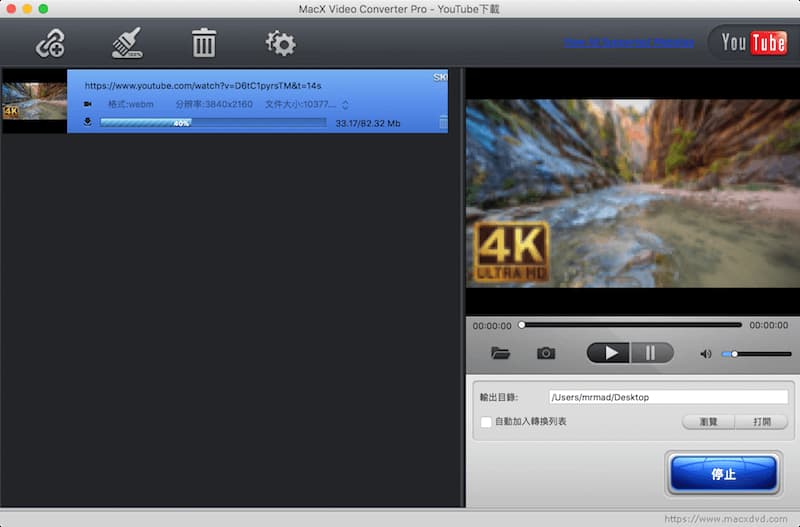The image size is (800, 527).
Task: Mute with the speaker icon
Action: click(x=706, y=354)
